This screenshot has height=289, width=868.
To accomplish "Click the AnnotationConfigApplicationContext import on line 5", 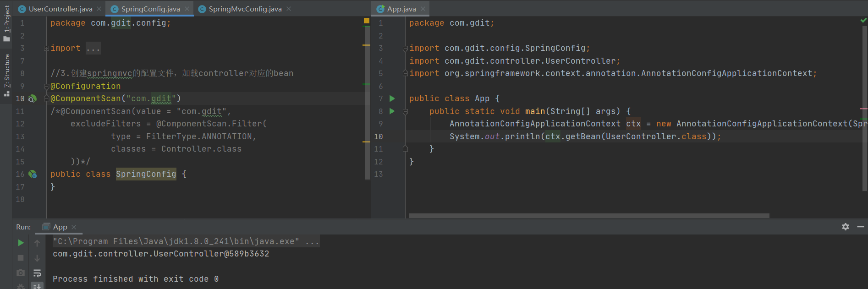I will (613, 73).
